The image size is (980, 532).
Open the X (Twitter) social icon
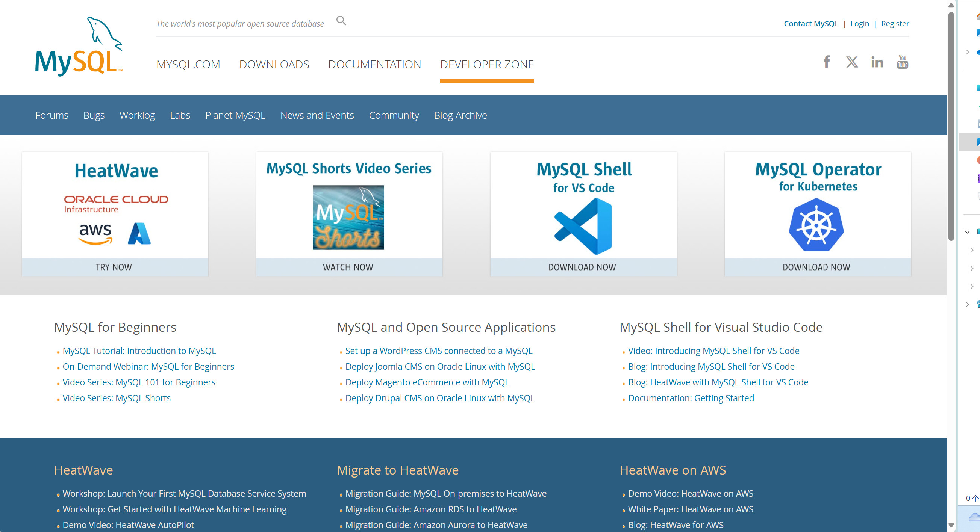click(852, 62)
